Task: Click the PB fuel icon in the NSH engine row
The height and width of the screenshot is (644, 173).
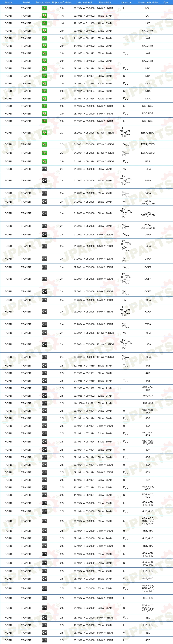Action: [x=44, y=8]
